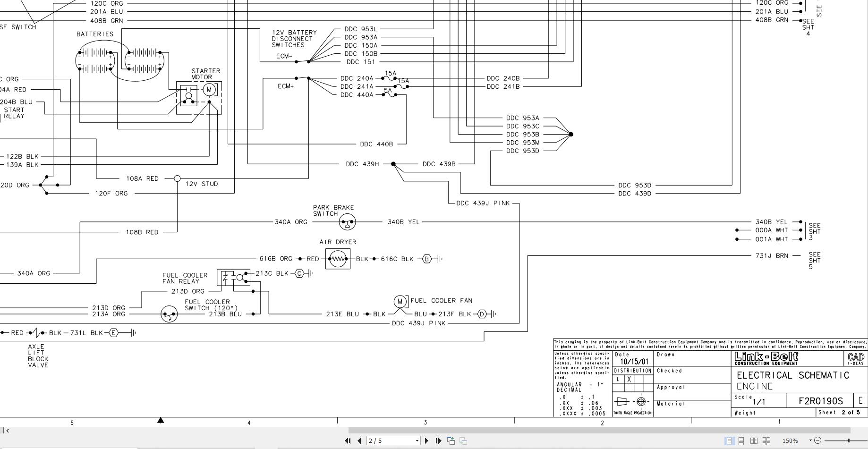Toggle two-page continuous scrolling view
The height and width of the screenshot is (449, 868).
[766, 441]
